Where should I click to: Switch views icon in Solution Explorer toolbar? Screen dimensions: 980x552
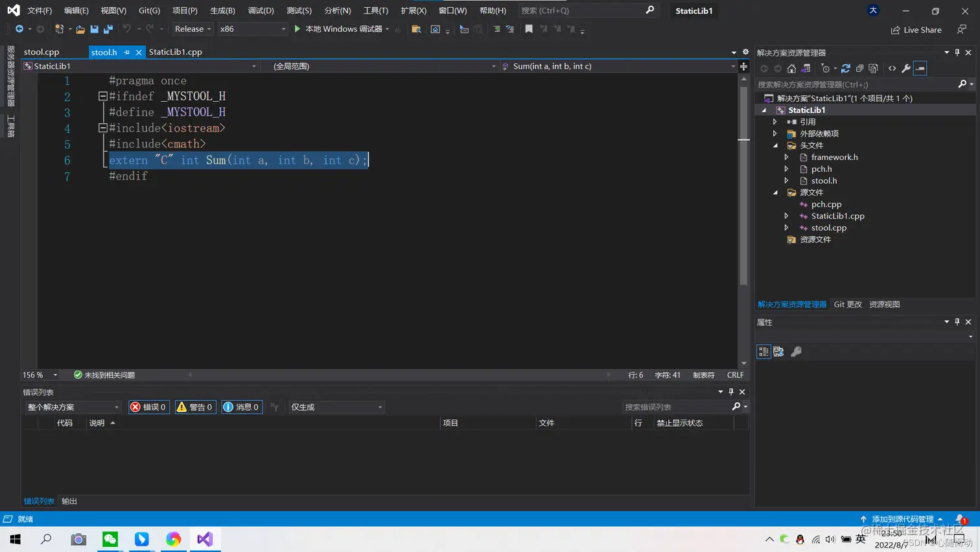(806, 68)
